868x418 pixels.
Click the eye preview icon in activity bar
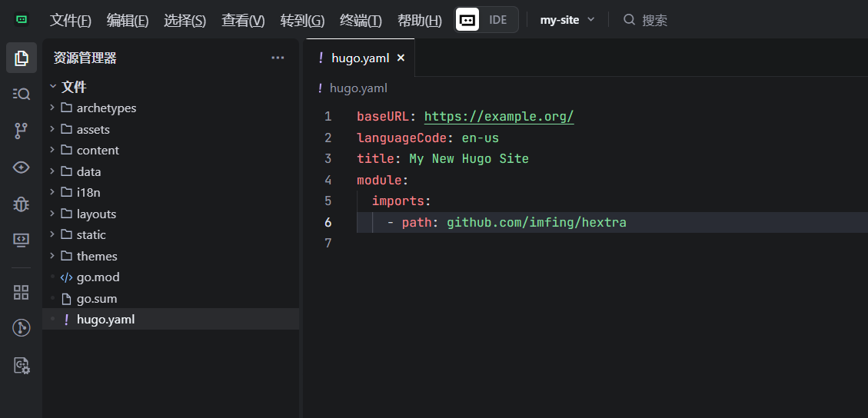tap(22, 168)
